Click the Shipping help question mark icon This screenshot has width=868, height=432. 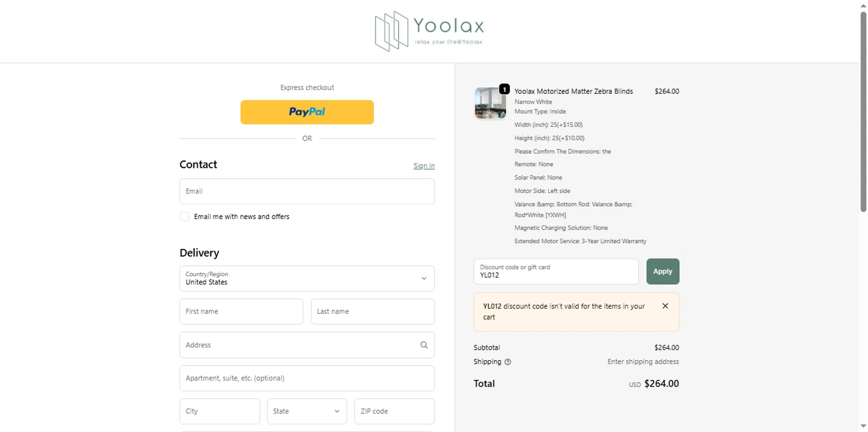pos(507,362)
